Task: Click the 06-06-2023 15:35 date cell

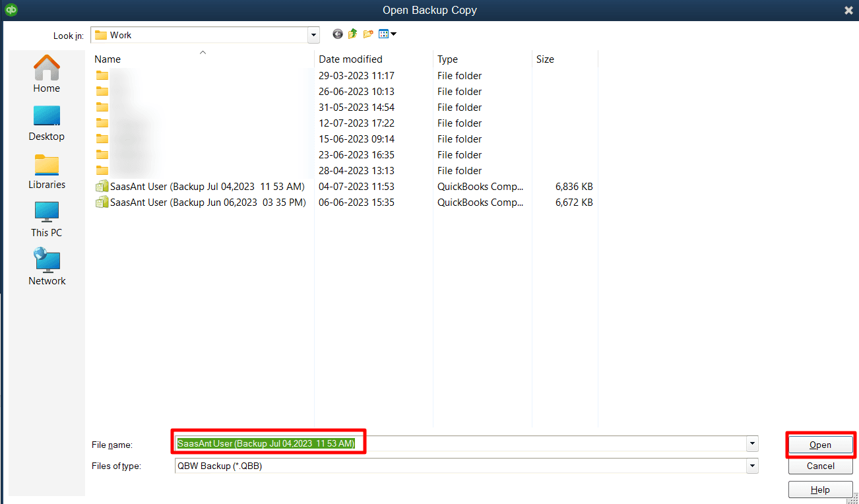Action: (356, 203)
